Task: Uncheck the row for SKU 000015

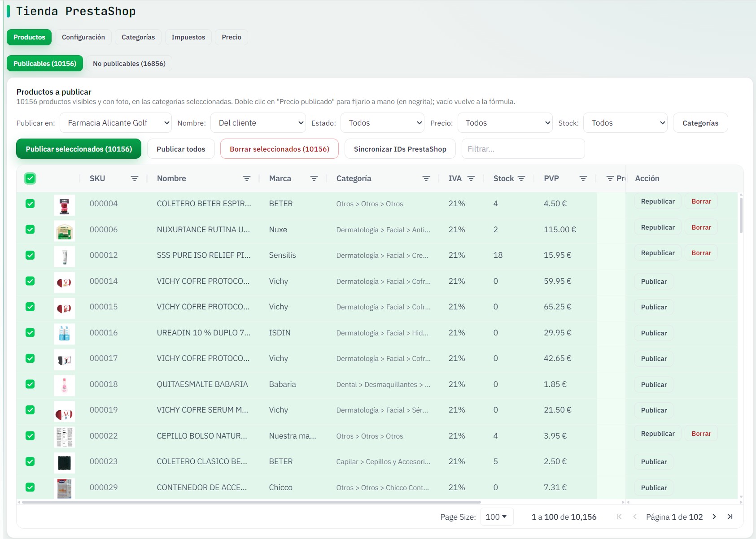Action: coord(30,307)
